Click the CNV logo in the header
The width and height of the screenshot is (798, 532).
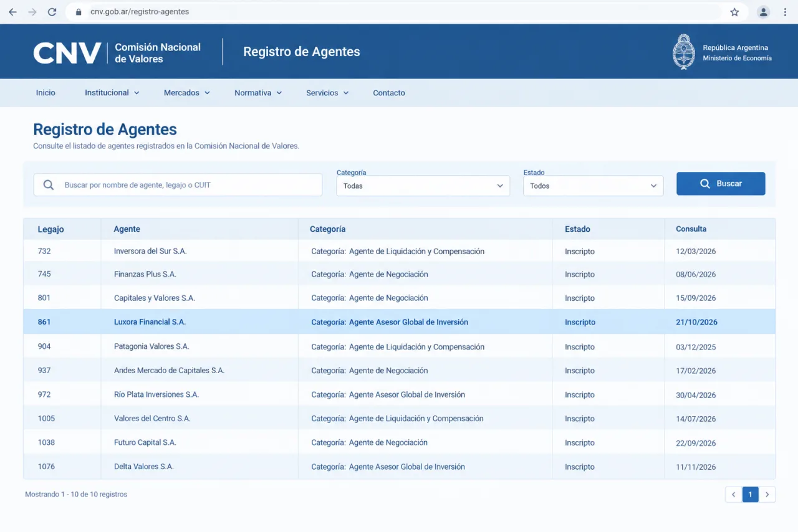point(67,53)
